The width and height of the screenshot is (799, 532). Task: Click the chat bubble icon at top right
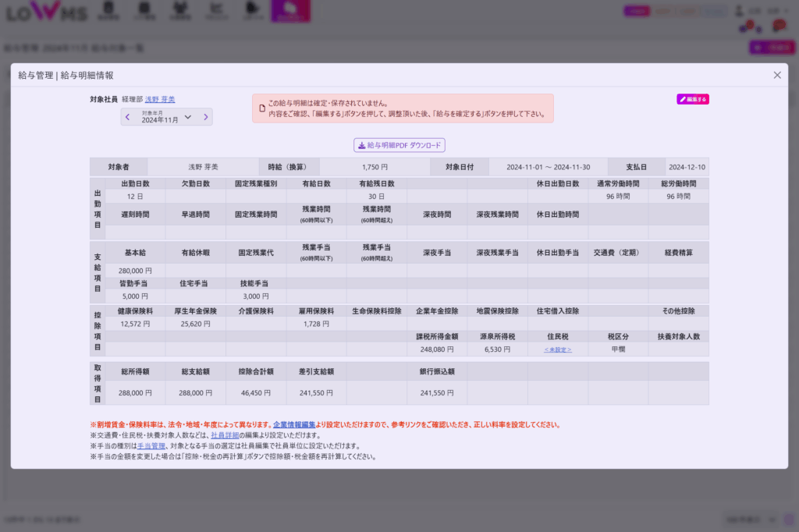778,26
